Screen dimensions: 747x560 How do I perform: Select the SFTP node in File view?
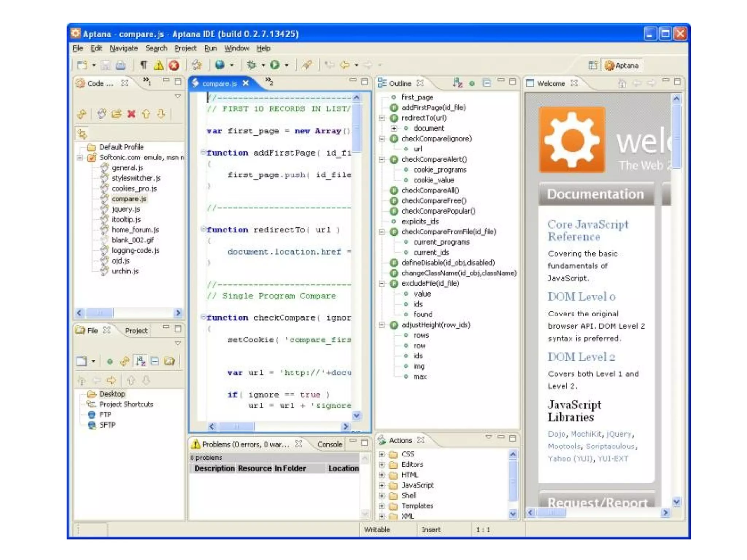[107, 425]
